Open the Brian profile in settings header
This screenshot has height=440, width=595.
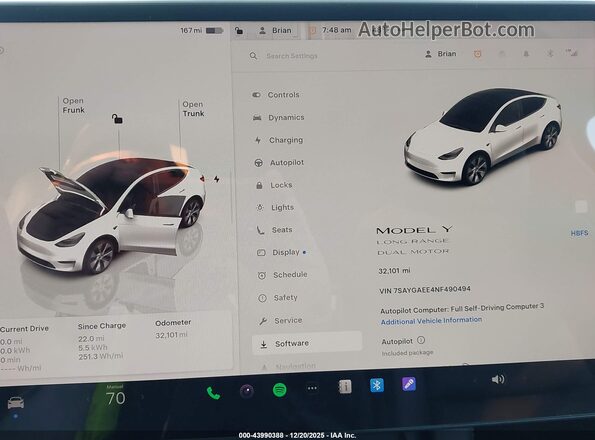pos(441,54)
